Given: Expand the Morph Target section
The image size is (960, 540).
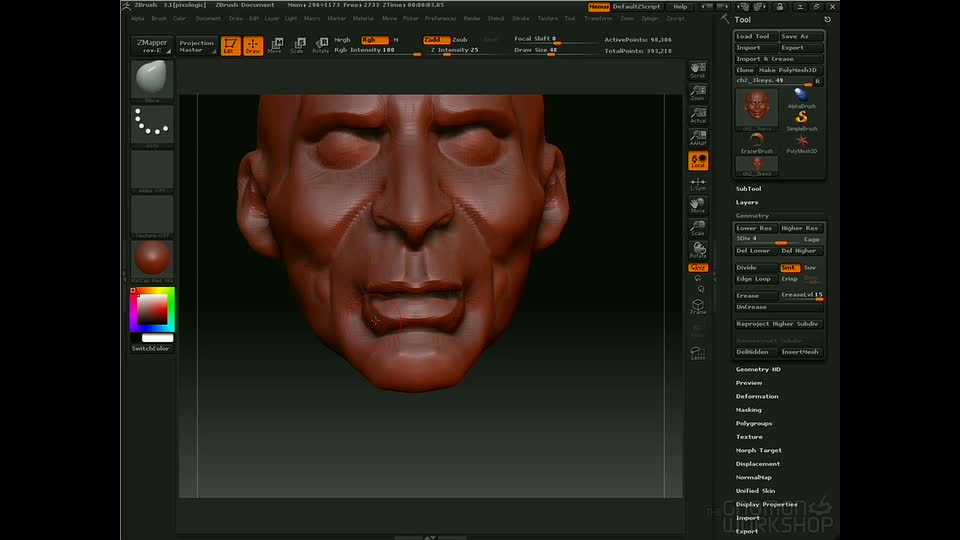Looking at the screenshot, I should coord(759,450).
